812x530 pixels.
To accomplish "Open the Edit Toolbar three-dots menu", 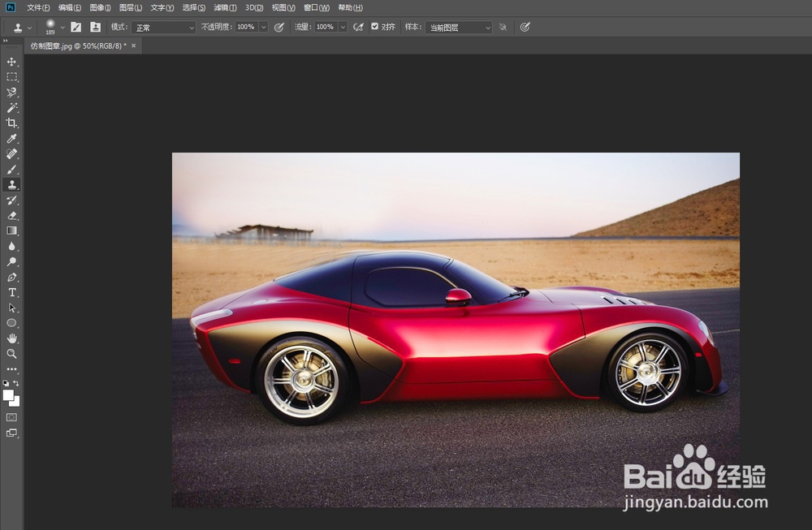I will (12, 369).
